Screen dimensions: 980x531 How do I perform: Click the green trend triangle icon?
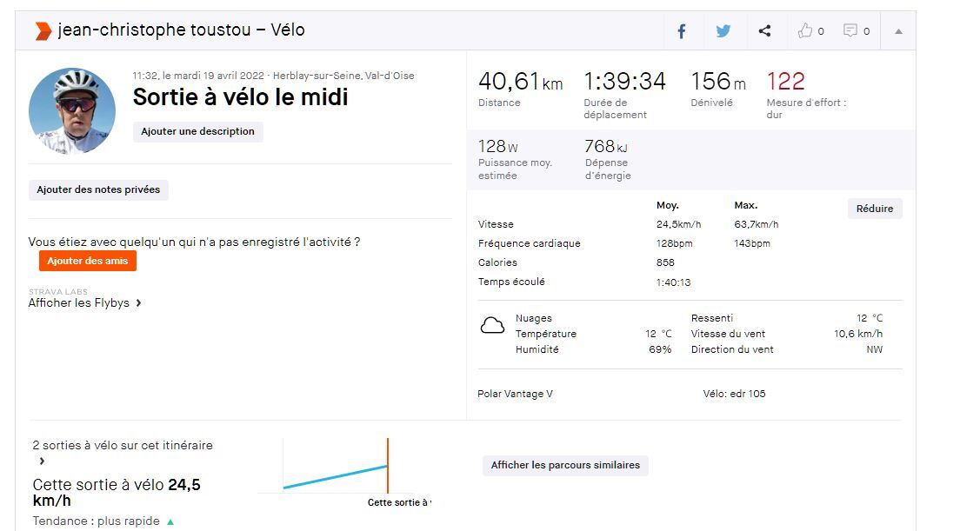point(170,522)
